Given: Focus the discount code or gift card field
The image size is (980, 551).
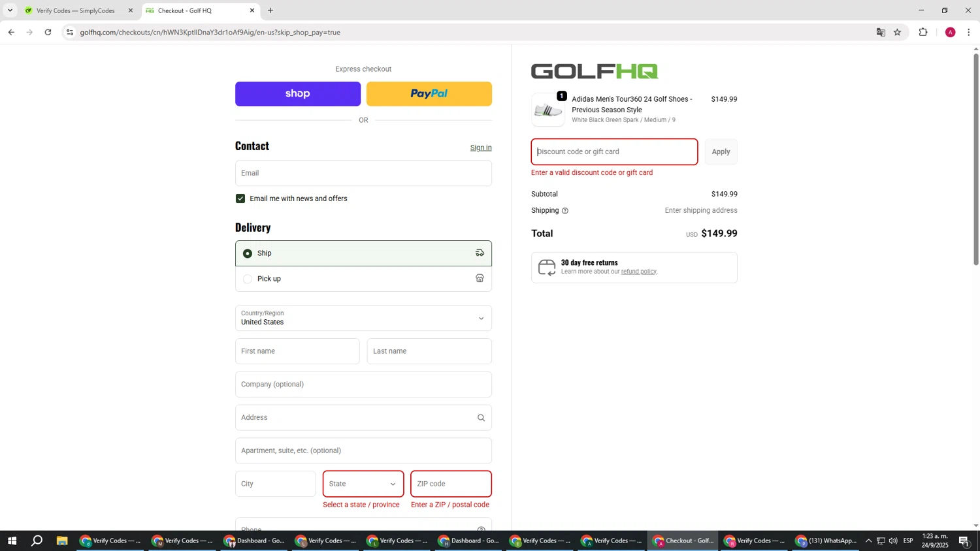Looking at the screenshot, I should click(614, 152).
